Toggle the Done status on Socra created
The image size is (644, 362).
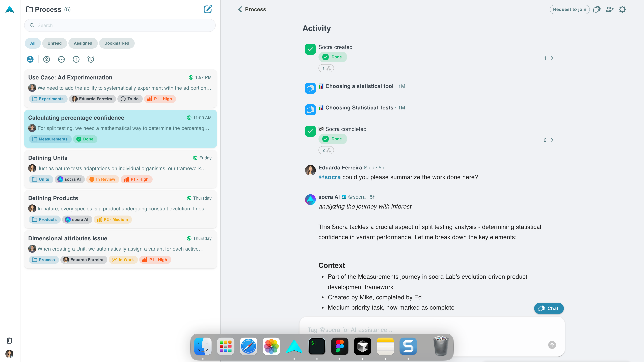[x=333, y=57]
